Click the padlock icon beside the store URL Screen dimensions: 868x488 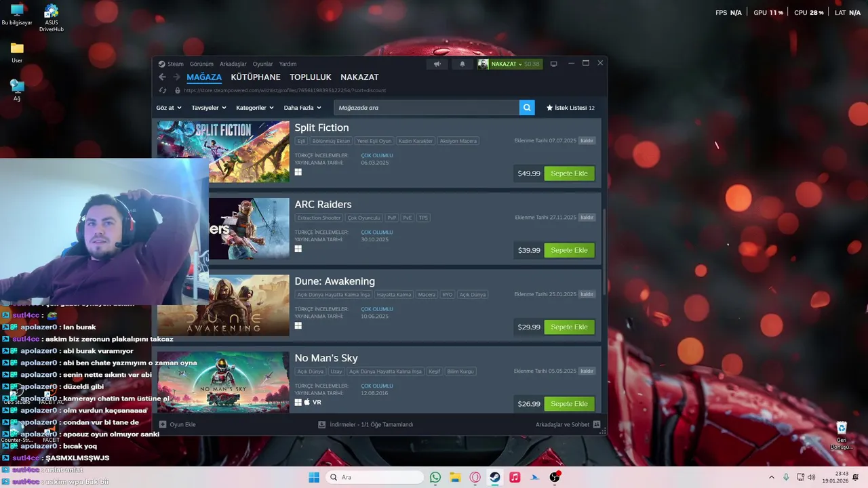pyautogui.click(x=178, y=90)
